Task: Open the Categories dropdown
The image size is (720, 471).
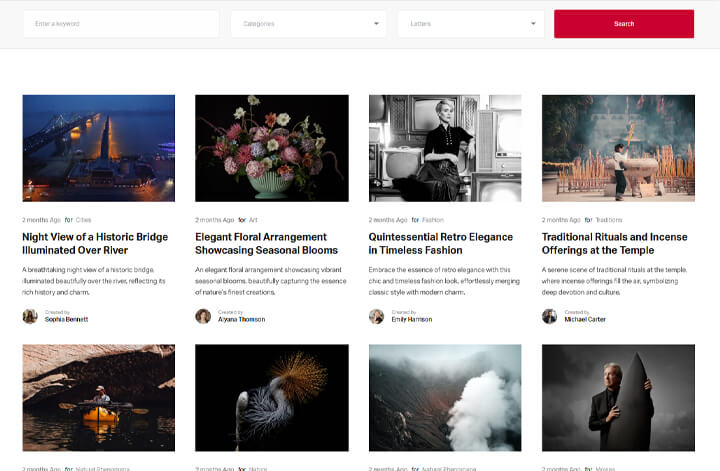Action: [x=309, y=24]
